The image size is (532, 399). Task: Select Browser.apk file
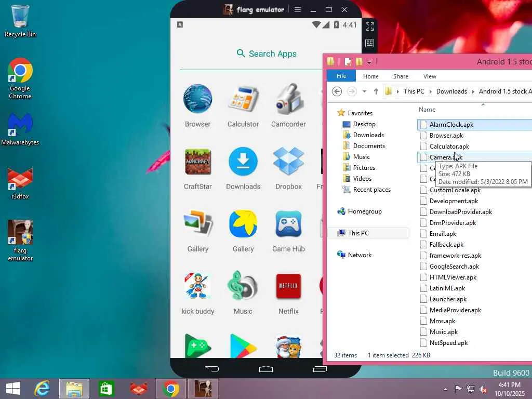pos(446,136)
